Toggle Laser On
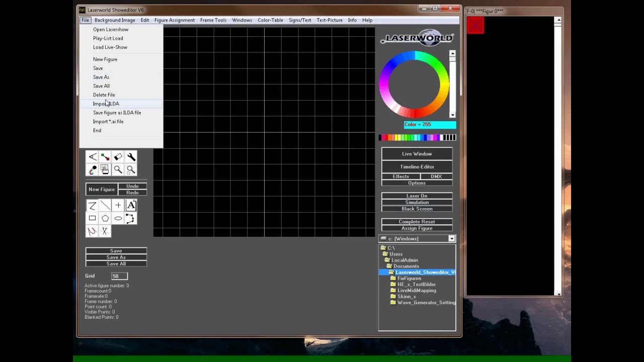Image resolution: width=644 pixels, height=362 pixels. [417, 196]
